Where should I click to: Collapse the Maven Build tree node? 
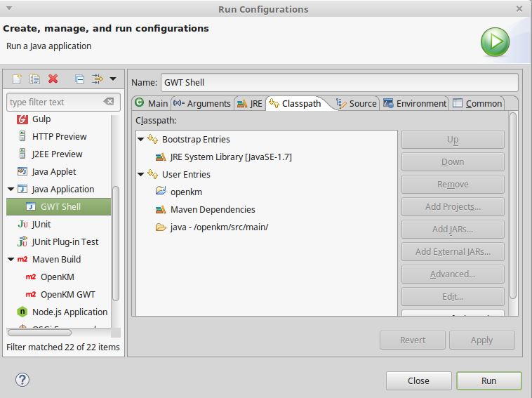pyautogui.click(x=11, y=260)
